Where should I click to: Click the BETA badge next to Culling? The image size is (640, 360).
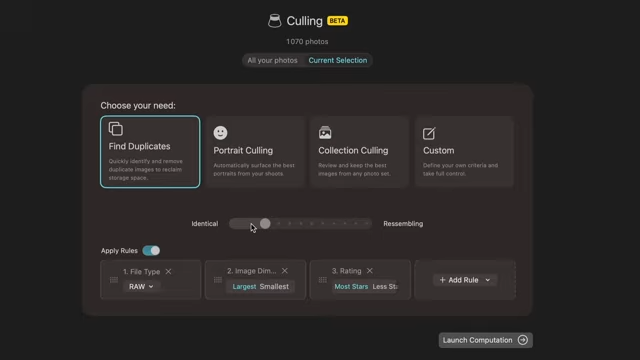337,21
